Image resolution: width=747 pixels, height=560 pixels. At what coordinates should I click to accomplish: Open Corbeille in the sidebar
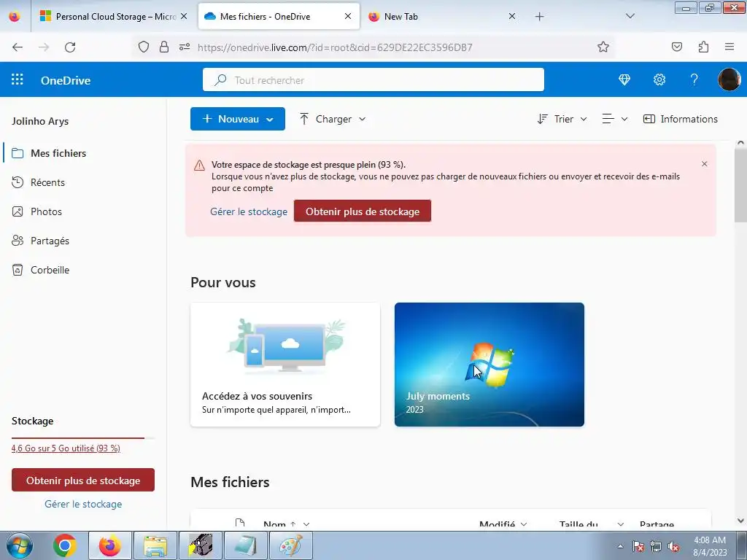50,270
